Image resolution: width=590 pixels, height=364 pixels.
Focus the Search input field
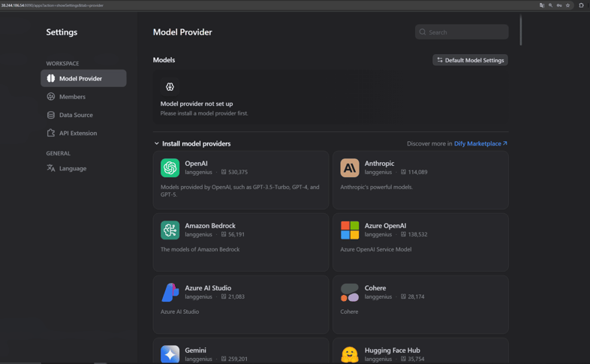tap(462, 32)
